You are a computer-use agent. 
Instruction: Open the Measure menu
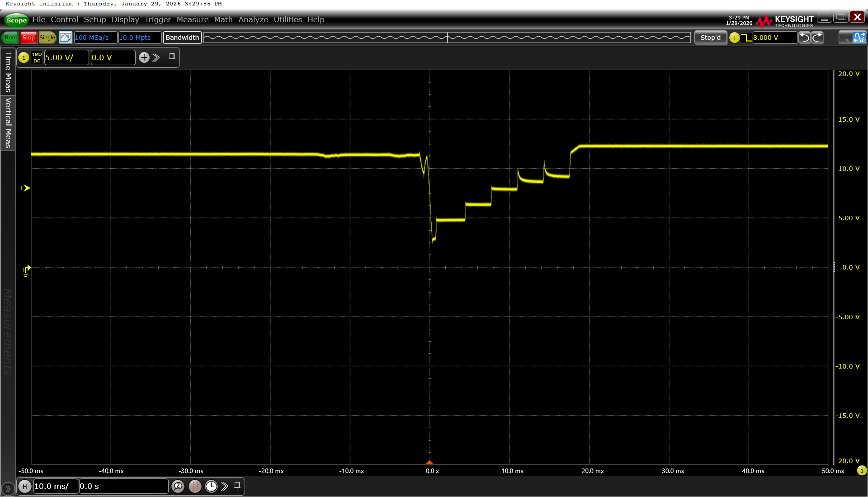[x=193, y=19]
